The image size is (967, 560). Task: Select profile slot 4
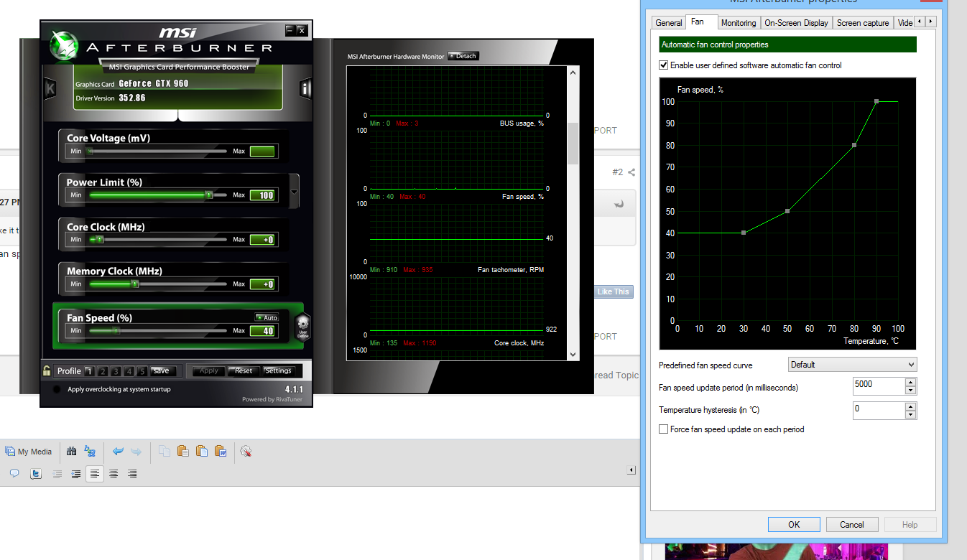[x=129, y=371]
